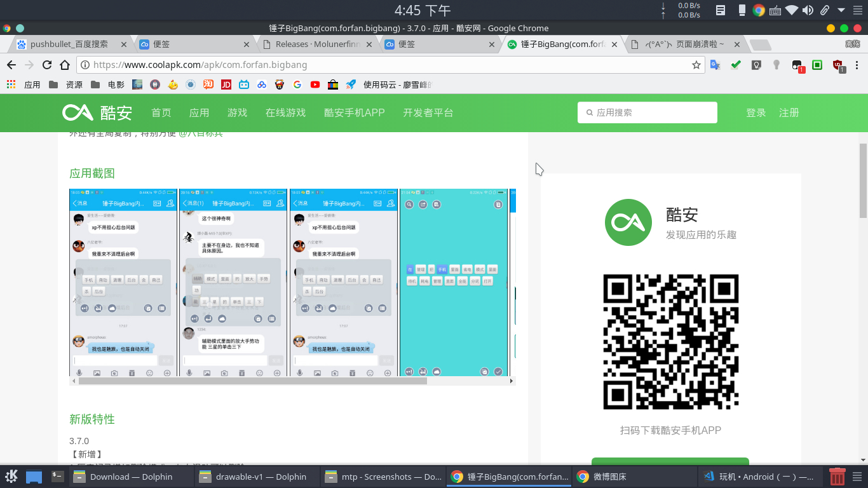Viewport: 868px width, 488px height.
Task: Open the 电影 bookmarks folder
Action: [107, 84]
